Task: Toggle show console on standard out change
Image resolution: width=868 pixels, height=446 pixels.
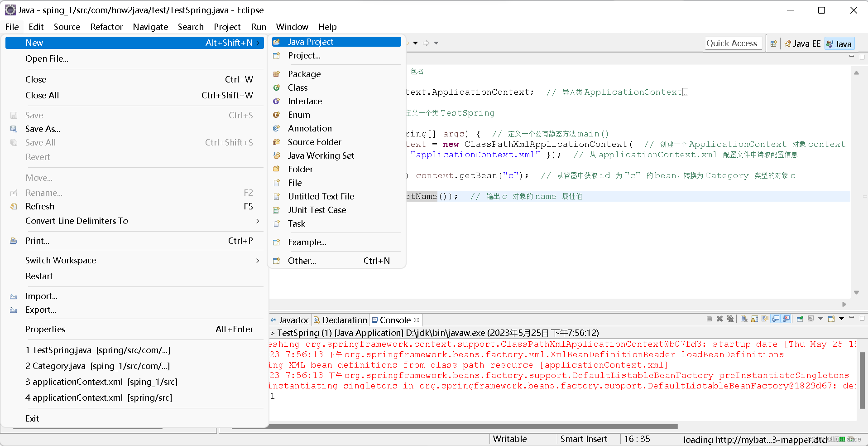Action: 776,319
